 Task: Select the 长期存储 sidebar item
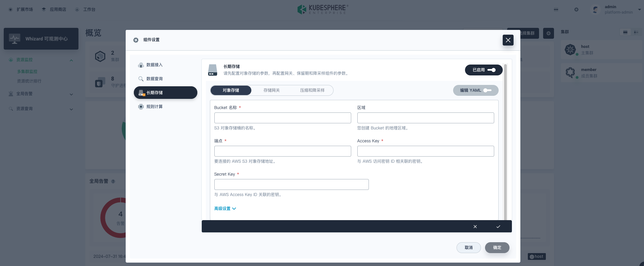click(165, 93)
